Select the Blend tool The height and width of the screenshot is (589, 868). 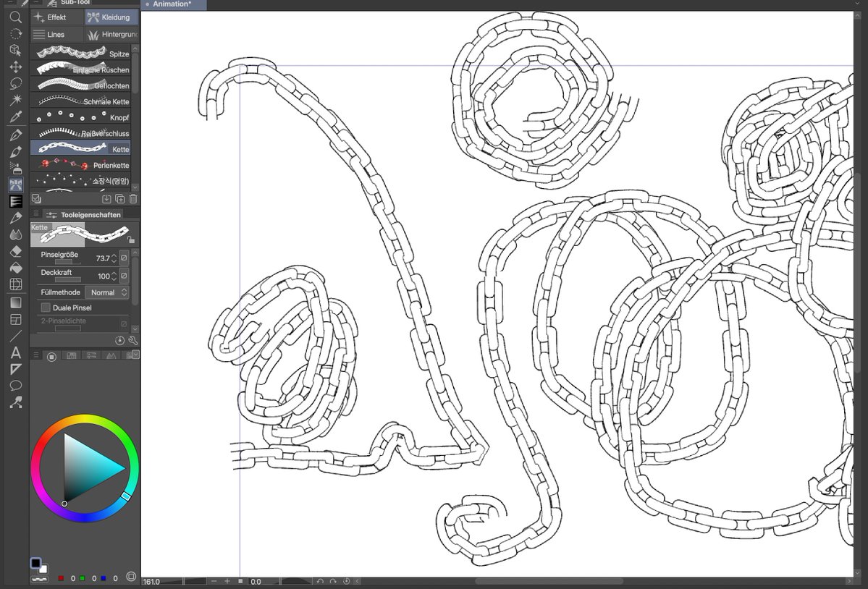[15, 234]
